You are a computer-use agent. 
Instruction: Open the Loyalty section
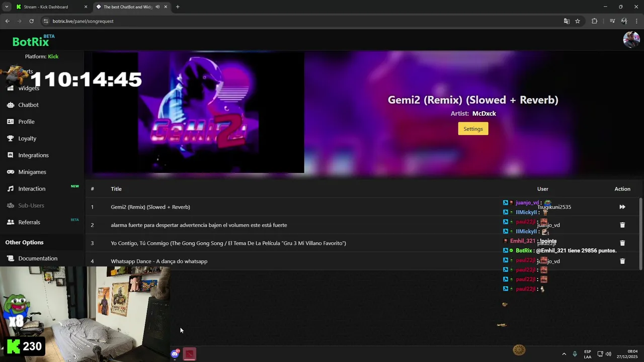(27, 138)
